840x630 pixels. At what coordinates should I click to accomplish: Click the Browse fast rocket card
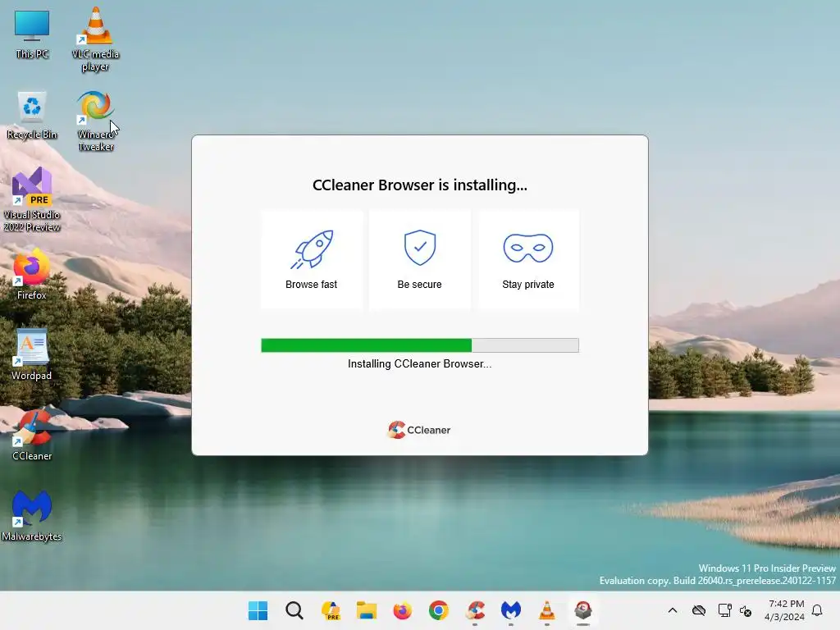click(311, 259)
